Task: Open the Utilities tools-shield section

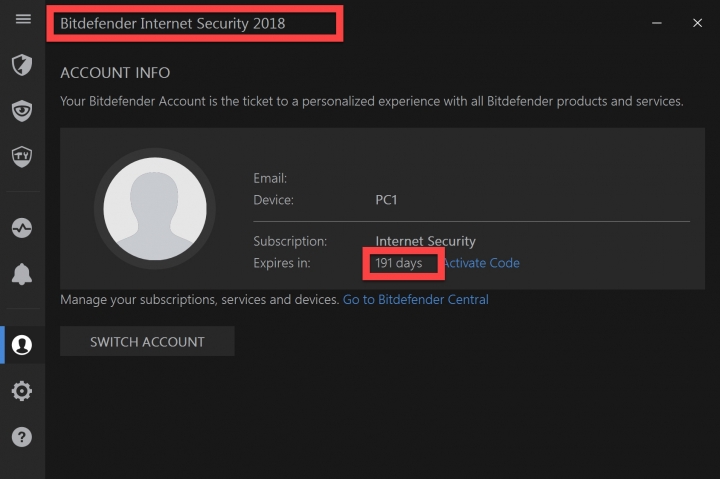Action: [x=22, y=157]
